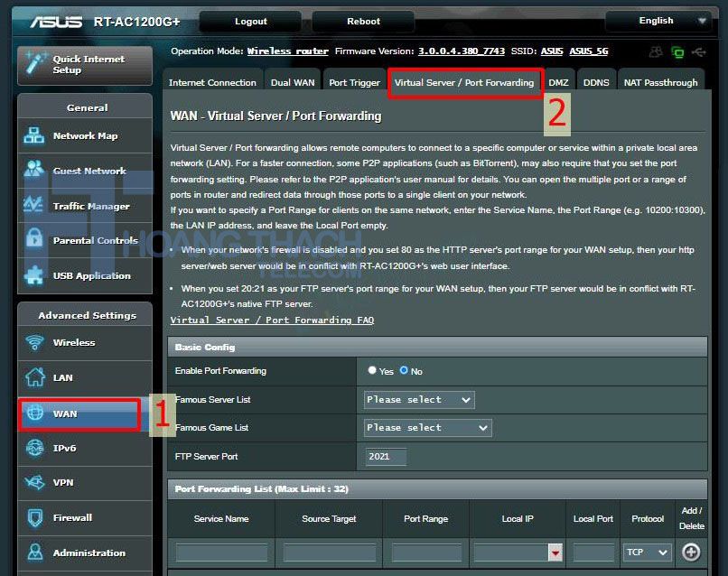
Task: Open the firmware version 3.0.0.4.380_7743 link
Action: tap(462, 51)
